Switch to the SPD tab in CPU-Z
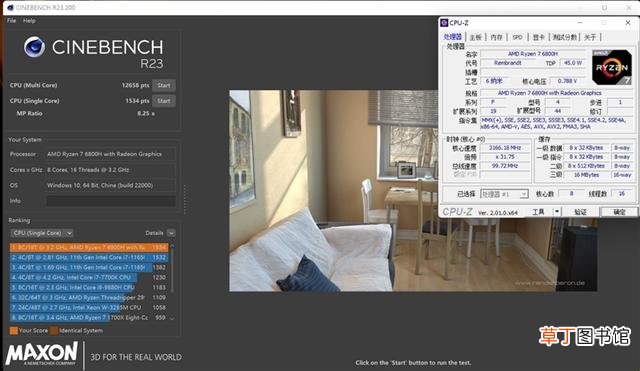Screen dimensions: 640x371 pyautogui.click(x=517, y=37)
